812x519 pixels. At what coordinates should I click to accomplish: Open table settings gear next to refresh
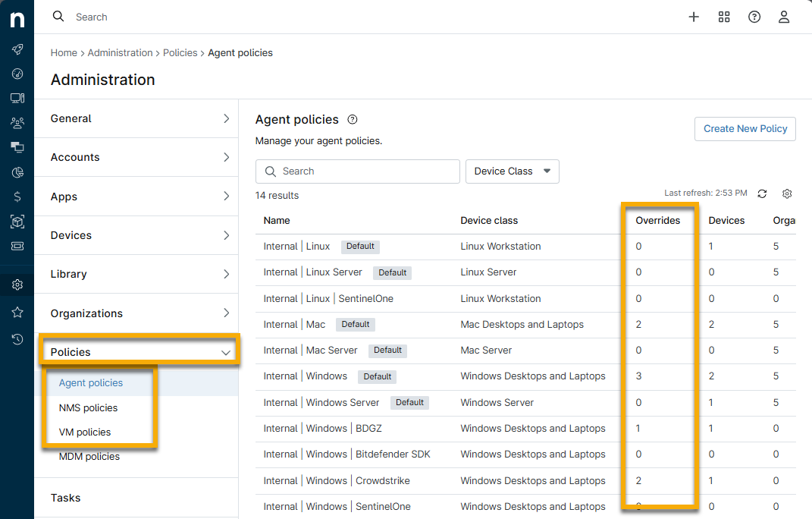click(x=787, y=193)
